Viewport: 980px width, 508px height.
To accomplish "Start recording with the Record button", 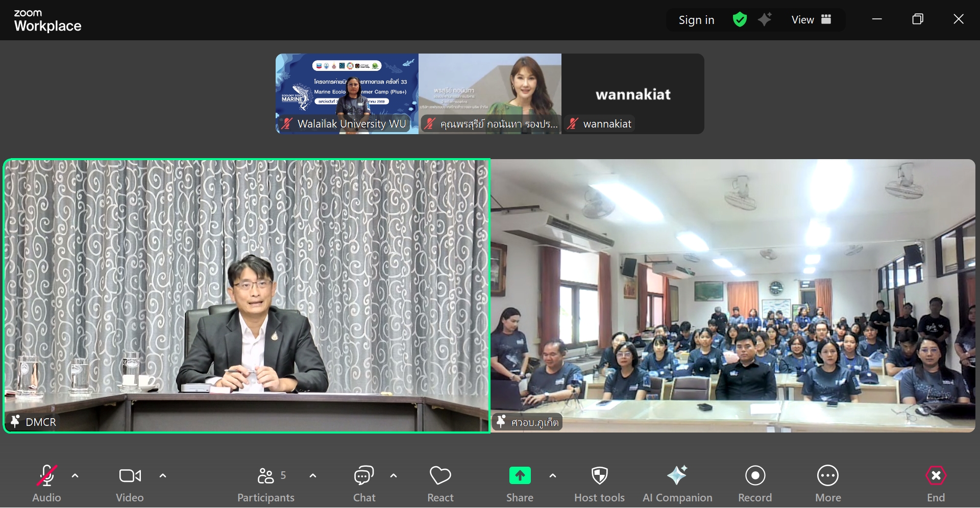I will pos(755,483).
